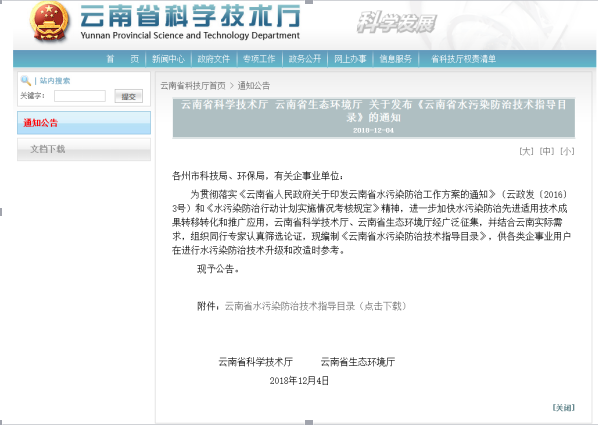This screenshot has height=425, width=598.
Task: Go to 政府文件 section
Action: (x=214, y=59)
